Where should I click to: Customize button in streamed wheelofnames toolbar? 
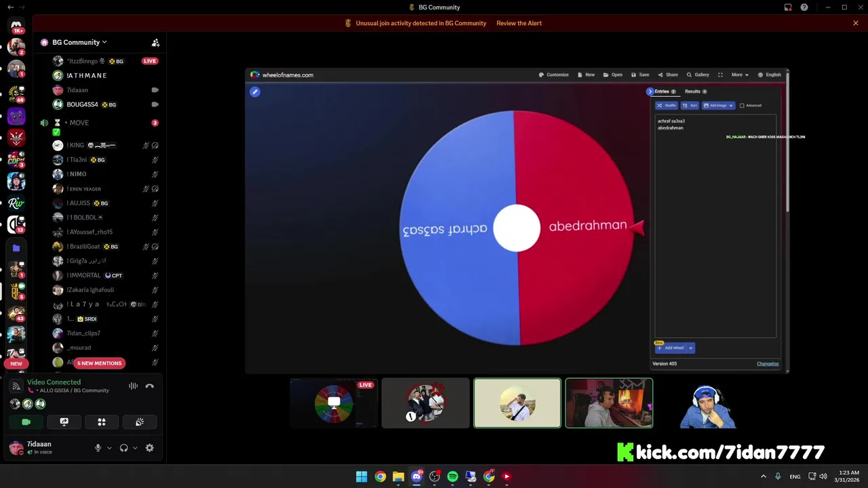click(x=553, y=75)
